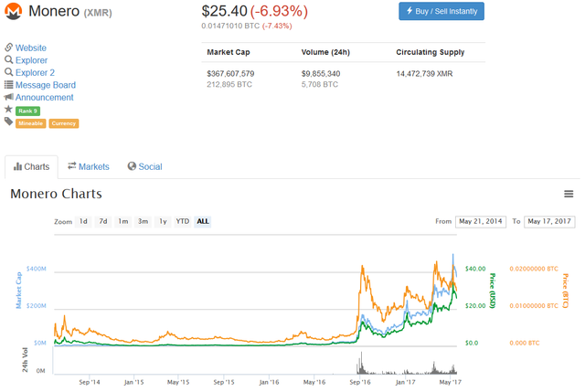Image resolution: width=585 pixels, height=392 pixels.
Task: Click the megaphone icon beside Announcement
Action: point(8,97)
